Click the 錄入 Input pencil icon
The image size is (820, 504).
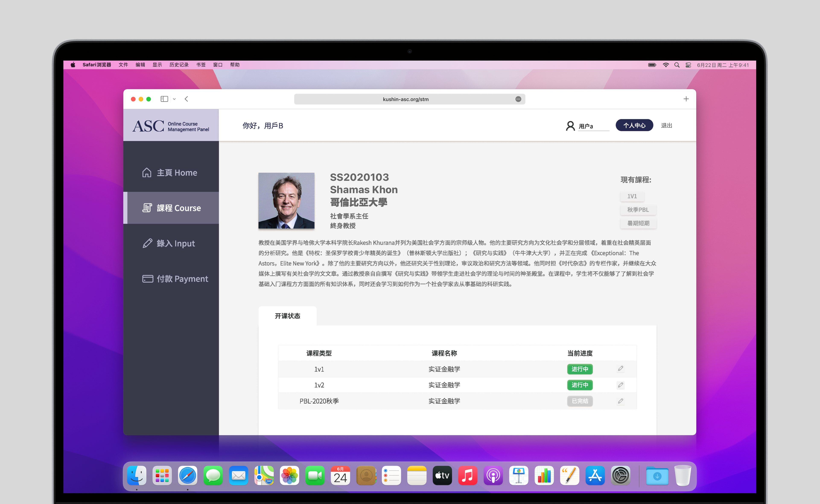click(147, 243)
